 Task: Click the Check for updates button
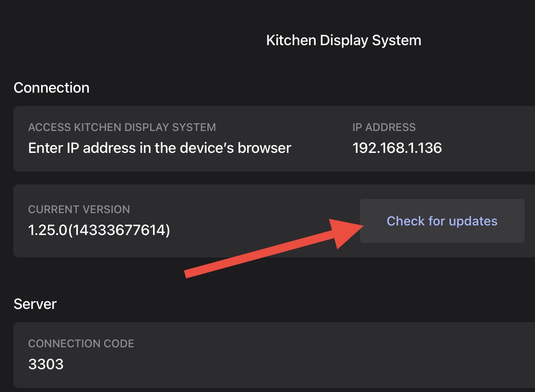pyautogui.click(x=442, y=221)
